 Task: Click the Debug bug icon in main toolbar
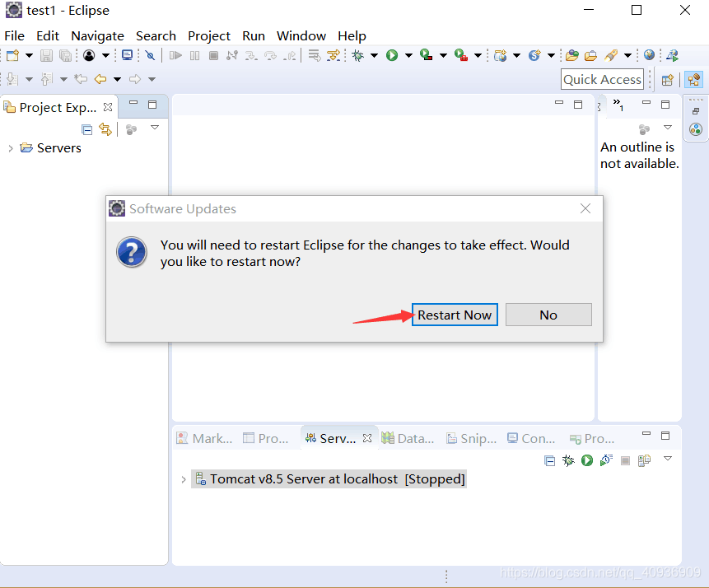coord(357,56)
